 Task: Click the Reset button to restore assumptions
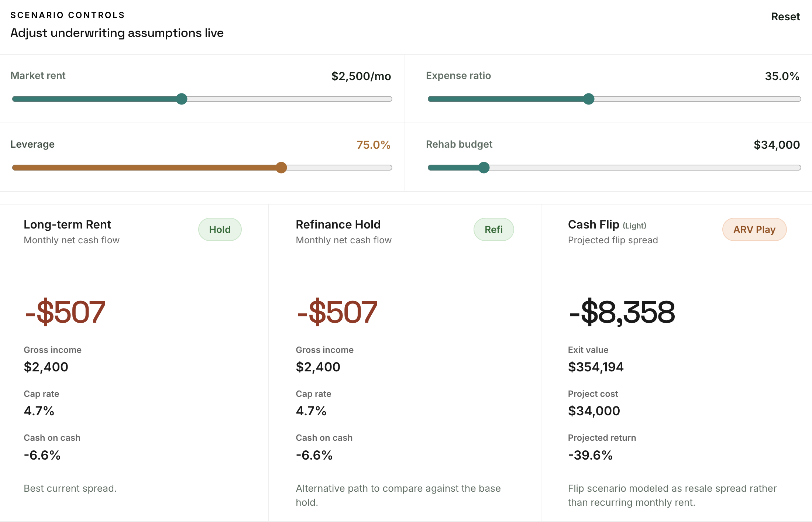(x=785, y=17)
